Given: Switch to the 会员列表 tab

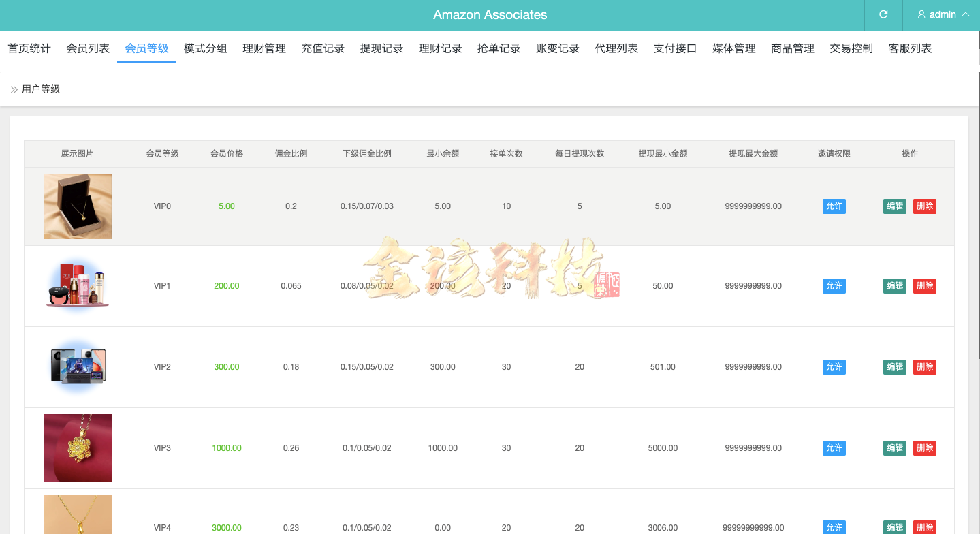Looking at the screenshot, I should (88, 48).
